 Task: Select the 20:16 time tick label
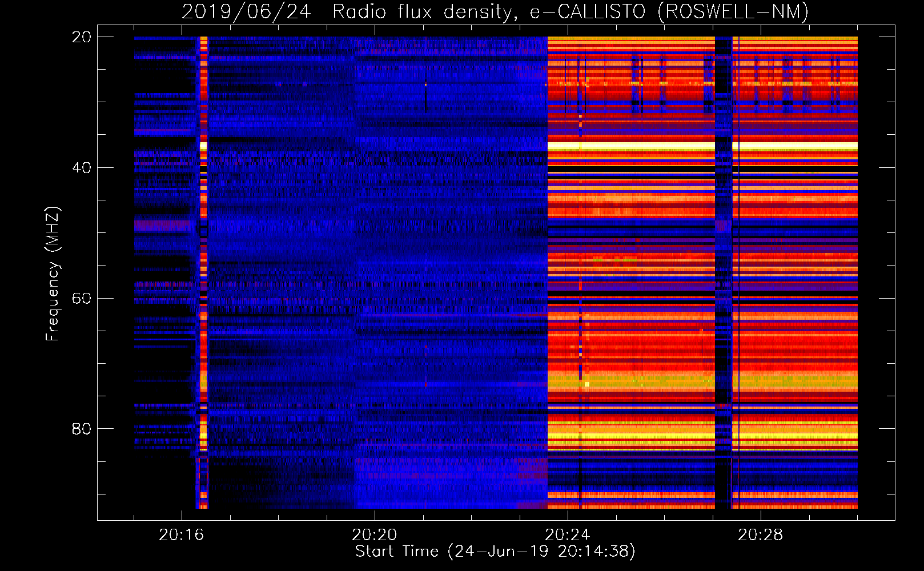(x=182, y=534)
